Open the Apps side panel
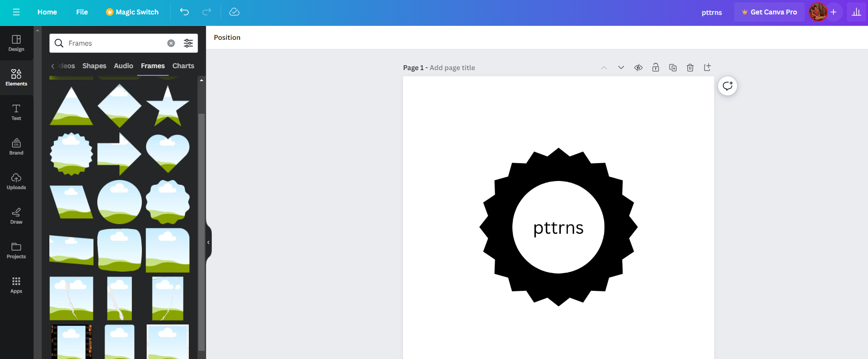868x359 pixels. [16, 285]
